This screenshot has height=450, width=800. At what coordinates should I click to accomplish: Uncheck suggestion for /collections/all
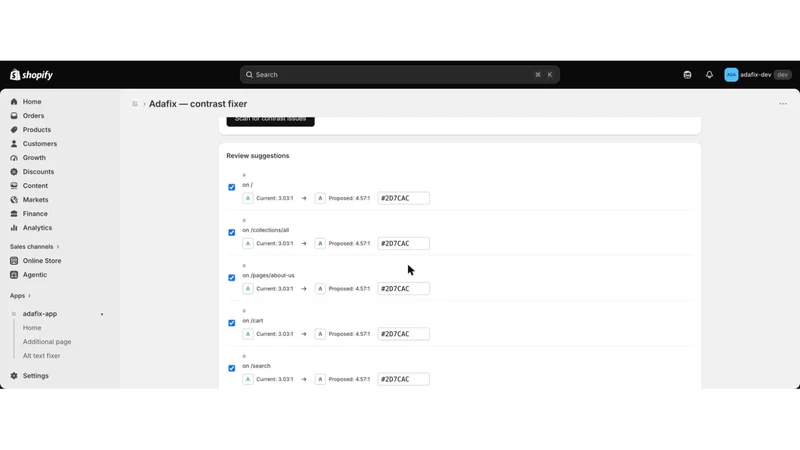(232, 233)
